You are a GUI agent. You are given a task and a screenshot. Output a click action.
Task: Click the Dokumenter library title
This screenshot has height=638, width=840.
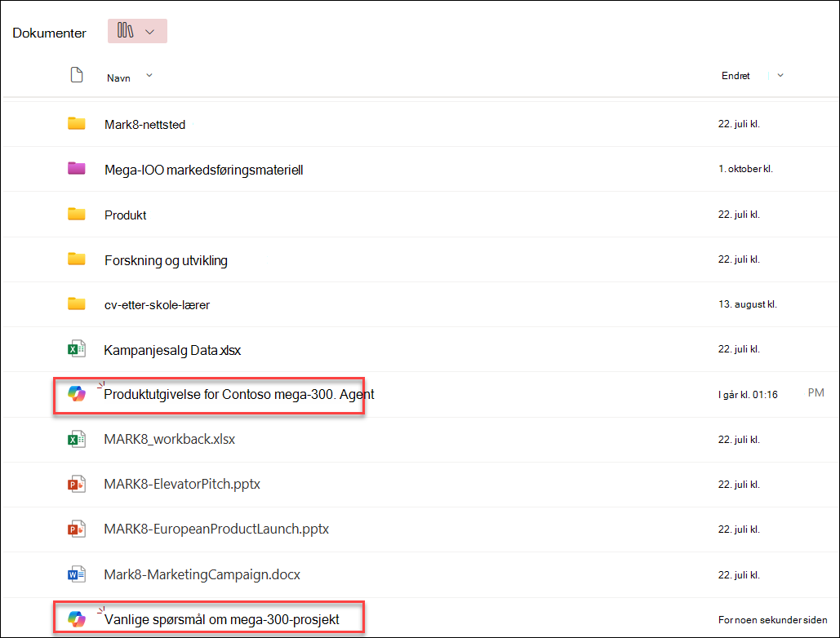(x=49, y=33)
